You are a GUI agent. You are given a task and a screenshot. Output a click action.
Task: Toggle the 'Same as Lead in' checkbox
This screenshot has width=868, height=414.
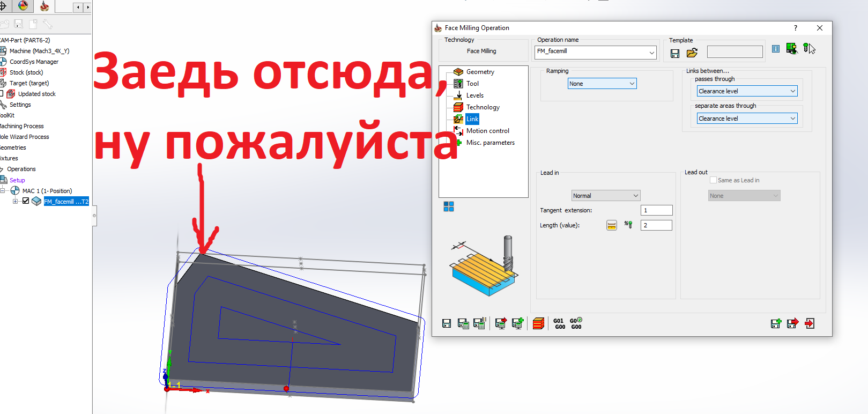[x=713, y=180]
